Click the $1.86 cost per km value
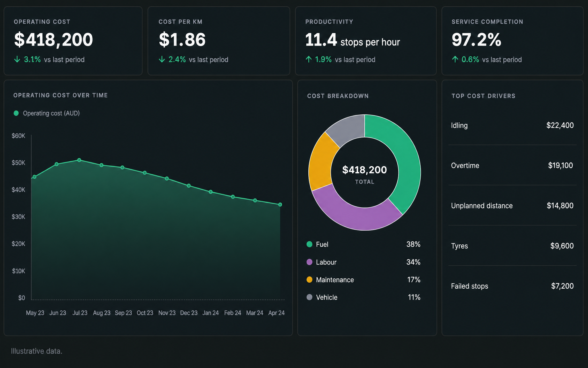588x368 pixels. [182, 40]
